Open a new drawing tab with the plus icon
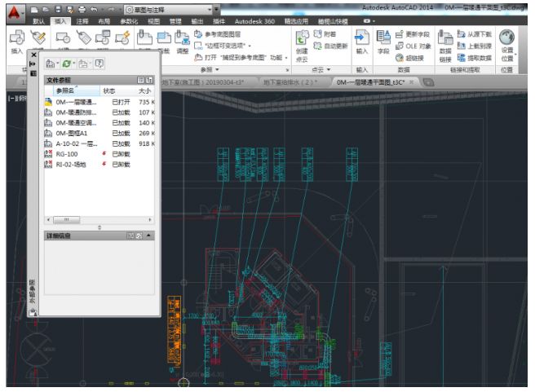This screenshot has width=535, height=392. click(428, 82)
